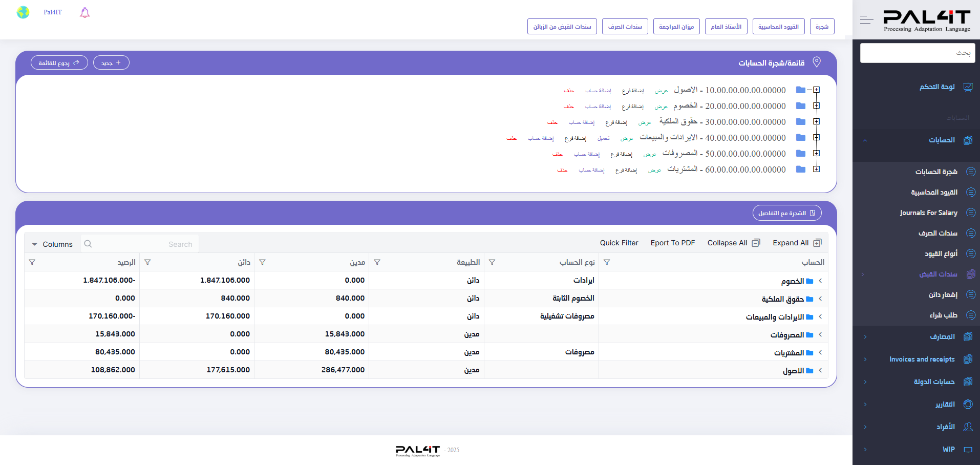The width and height of the screenshot is (980, 465).
Task: Click the notification bell icon
Action: [84, 12]
